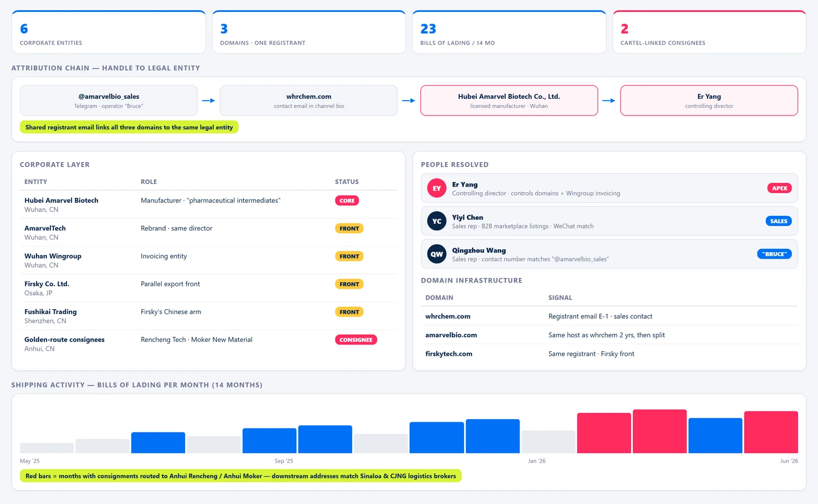
Task: Select the @amarvelbio_sales node in attribution chain
Action: [108, 101]
